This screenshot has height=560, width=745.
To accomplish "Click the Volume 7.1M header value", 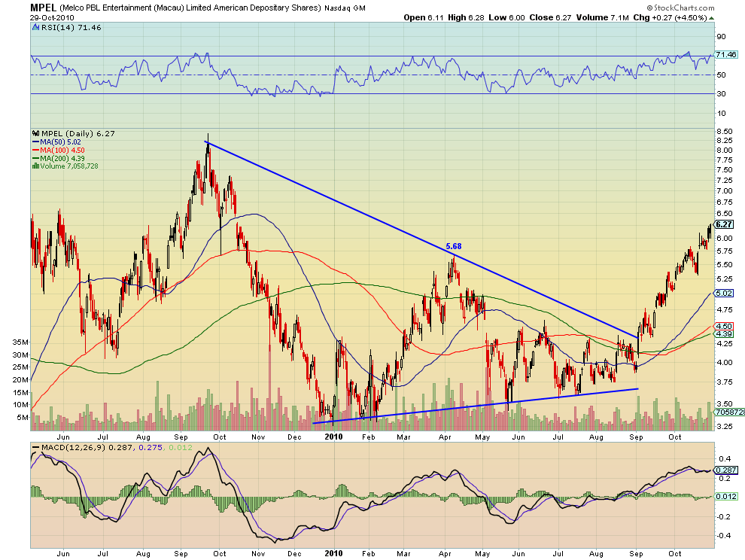I will [x=603, y=17].
